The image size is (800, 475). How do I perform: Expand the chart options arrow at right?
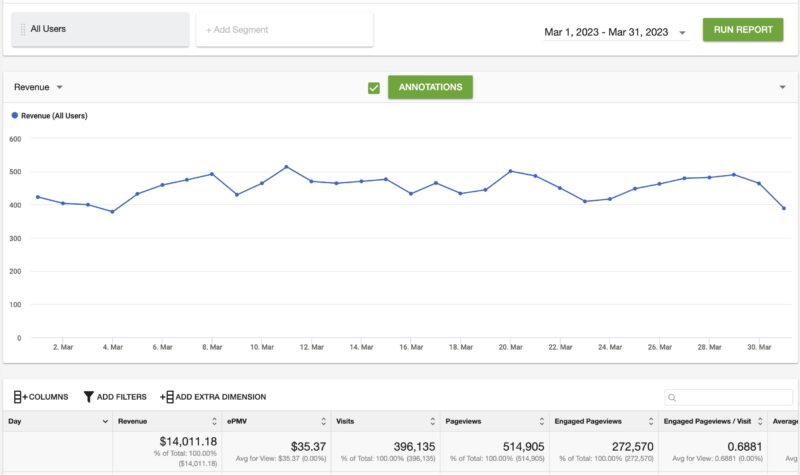pos(782,88)
